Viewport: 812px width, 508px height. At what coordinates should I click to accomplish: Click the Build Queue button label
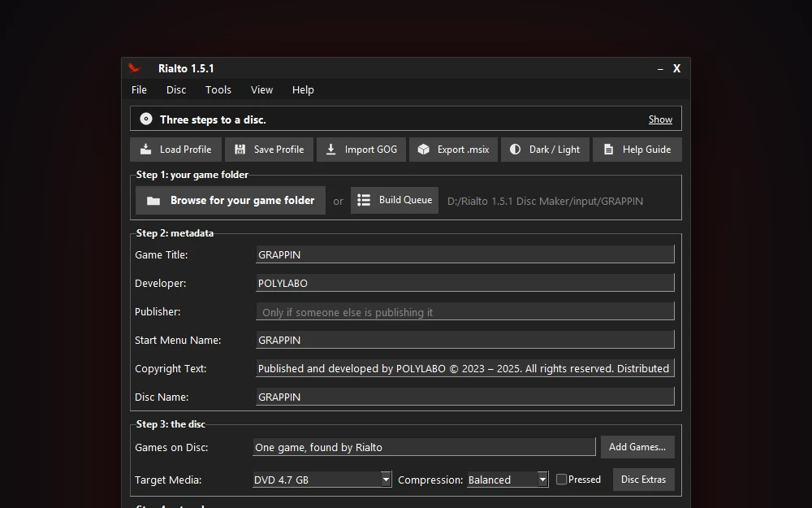(x=405, y=200)
